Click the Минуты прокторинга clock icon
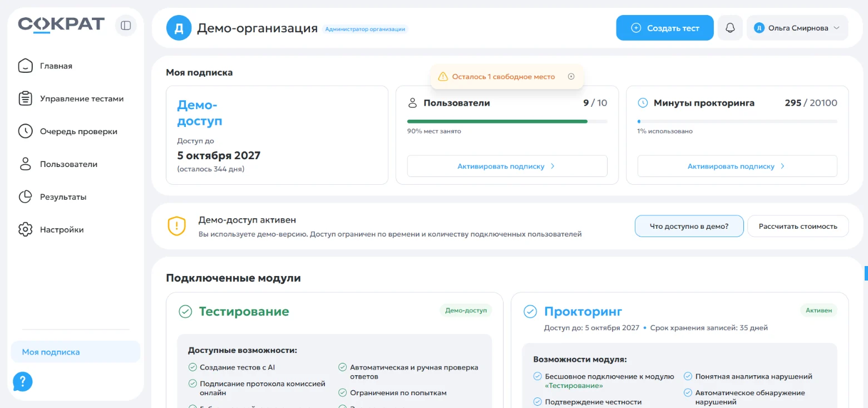Image resolution: width=868 pixels, height=408 pixels. point(643,103)
